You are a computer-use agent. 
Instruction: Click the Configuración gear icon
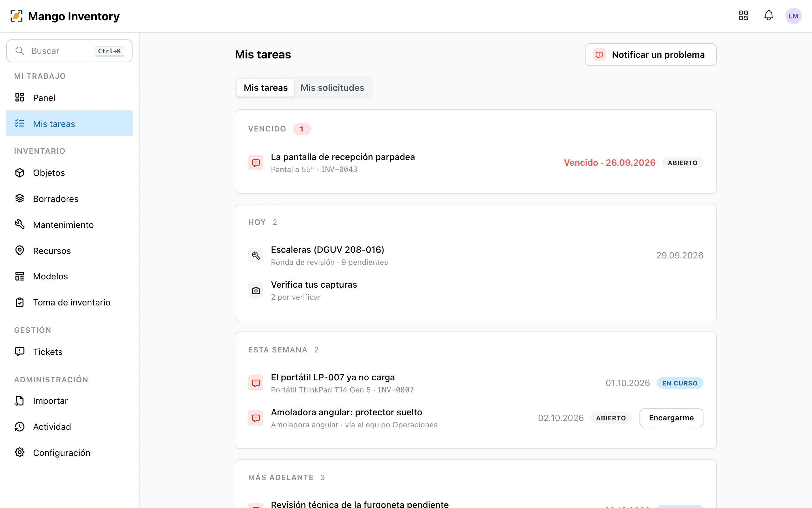pyautogui.click(x=20, y=452)
